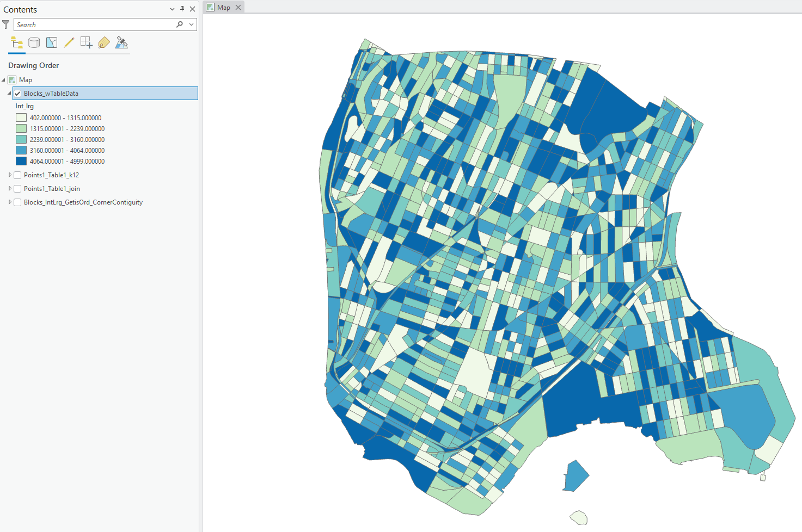Image resolution: width=802 pixels, height=532 pixels.
Task: Open the search options dropdown arrow
Action: pyautogui.click(x=191, y=24)
